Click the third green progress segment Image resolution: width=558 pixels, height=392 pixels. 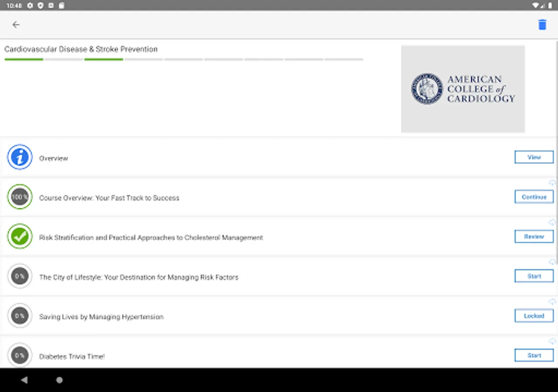104,59
